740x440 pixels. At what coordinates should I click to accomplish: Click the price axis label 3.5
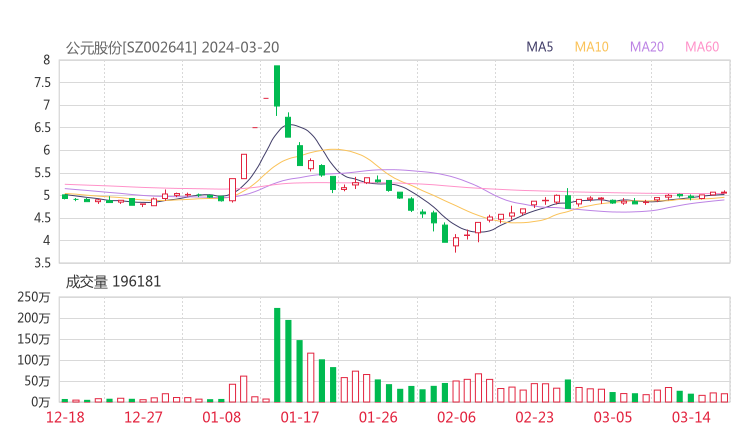(42, 263)
